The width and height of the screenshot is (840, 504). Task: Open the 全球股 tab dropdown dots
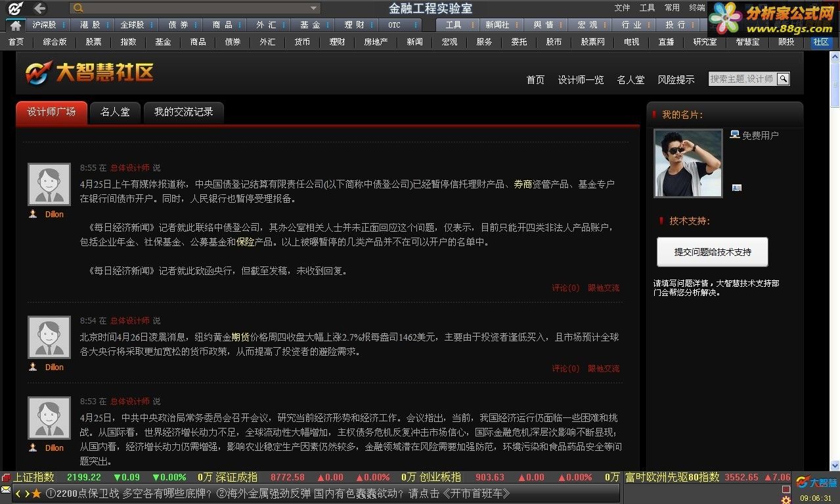[x=152, y=25]
